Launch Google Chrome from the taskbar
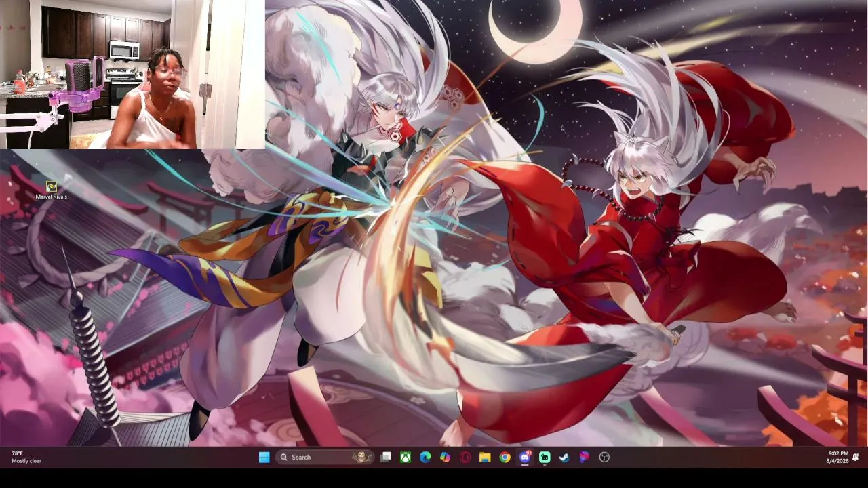The image size is (868, 488). tap(505, 457)
